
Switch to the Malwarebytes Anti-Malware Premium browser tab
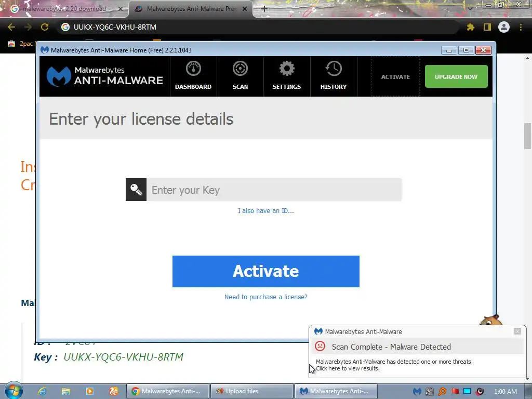[x=191, y=9]
